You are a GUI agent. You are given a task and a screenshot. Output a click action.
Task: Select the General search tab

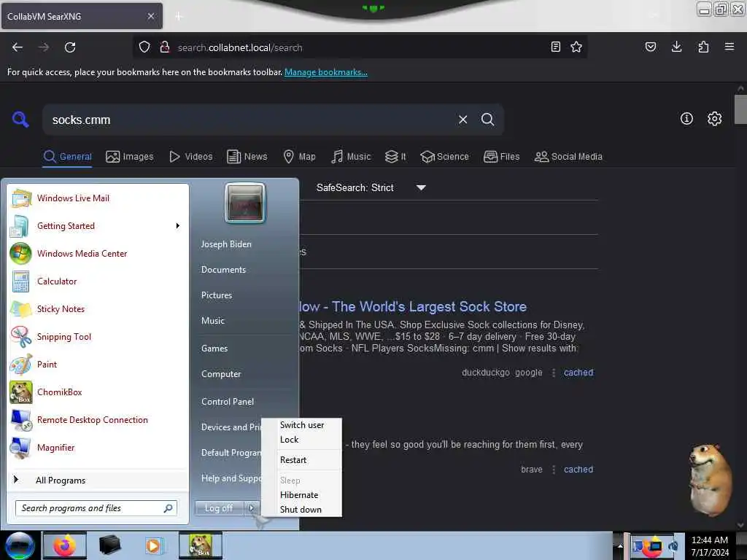tap(67, 157)
